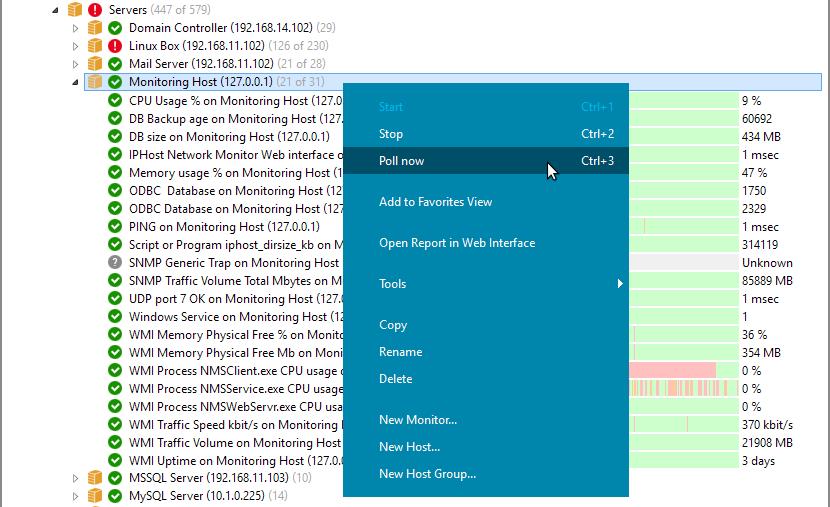Screen dimensions: 830x507
Task: Click the 370 kbit/s traffic speed value
Action: click(x=767, y=424)
